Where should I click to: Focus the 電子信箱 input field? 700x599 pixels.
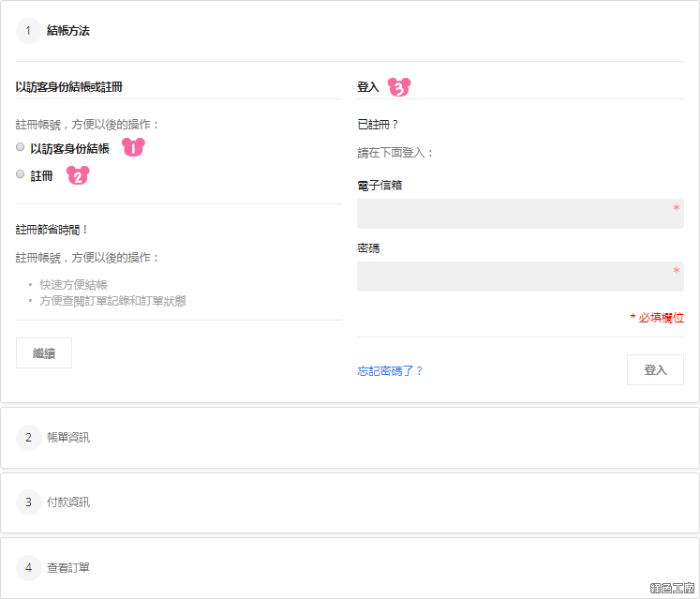520,214
